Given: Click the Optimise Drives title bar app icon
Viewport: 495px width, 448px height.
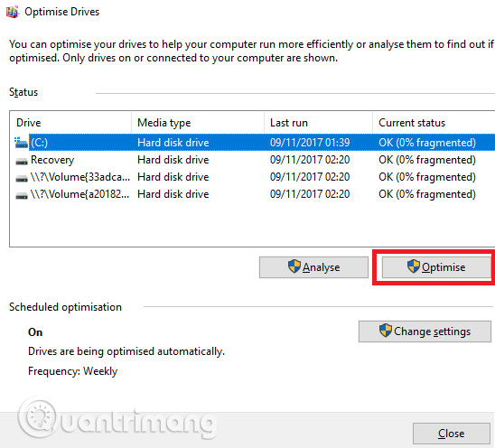Looking at the screenshot, I should 13,12.
